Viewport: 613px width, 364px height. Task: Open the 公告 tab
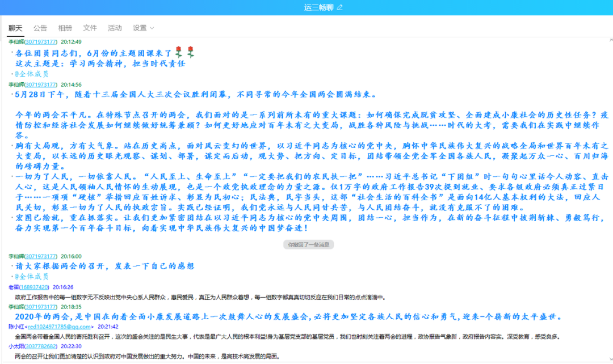click(40, 28)
